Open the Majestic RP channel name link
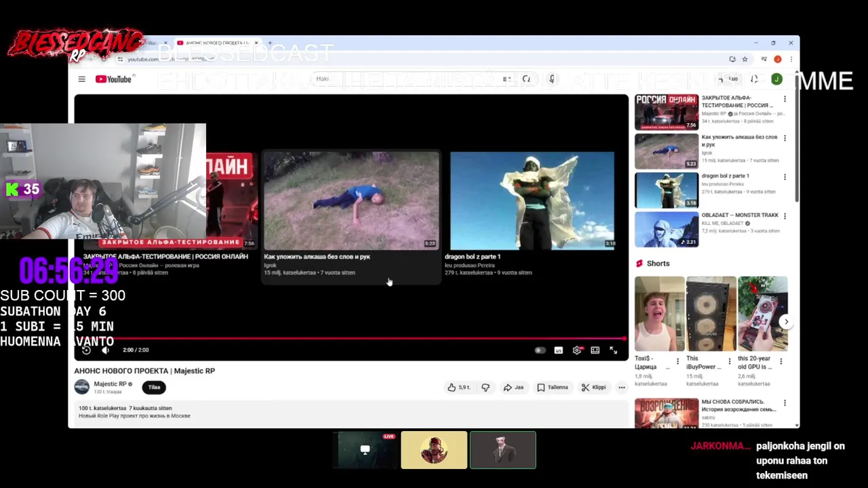This screenshot has width=868, height=488. tap(110, 384)
